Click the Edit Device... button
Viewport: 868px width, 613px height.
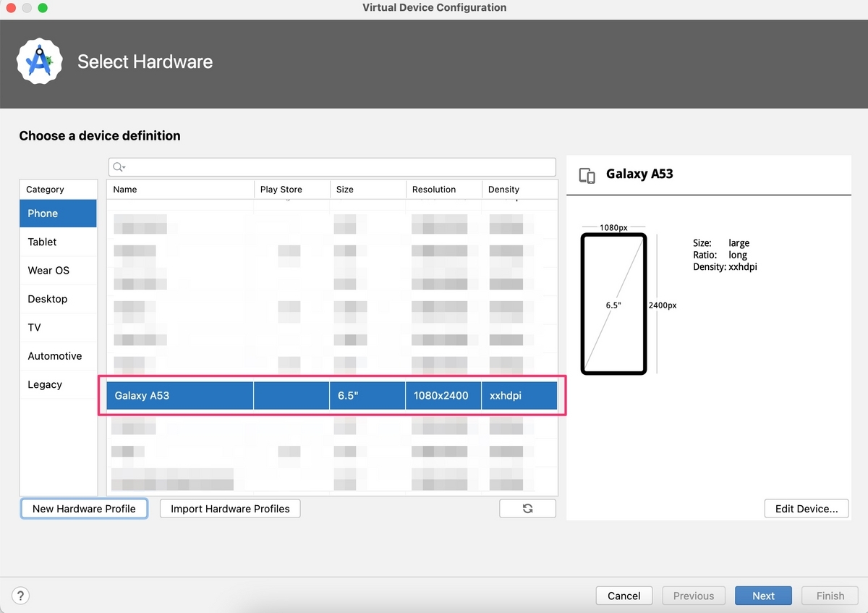807,509
